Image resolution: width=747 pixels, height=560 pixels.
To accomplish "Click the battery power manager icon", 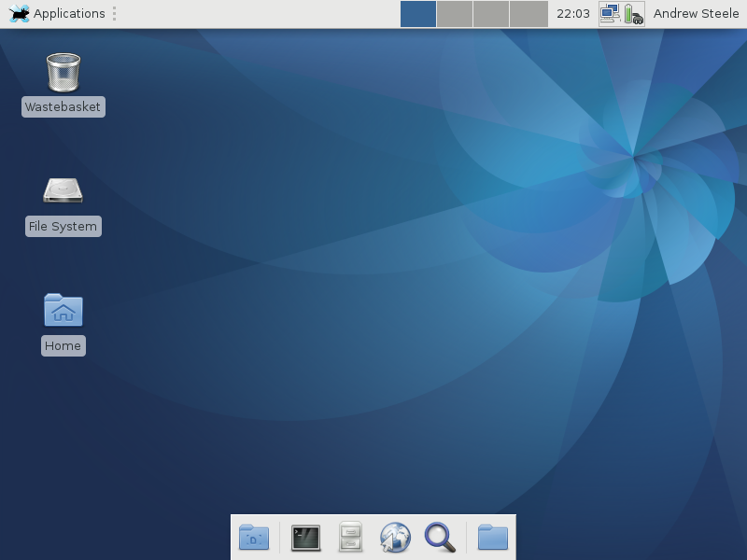I will tap(633, 14).
